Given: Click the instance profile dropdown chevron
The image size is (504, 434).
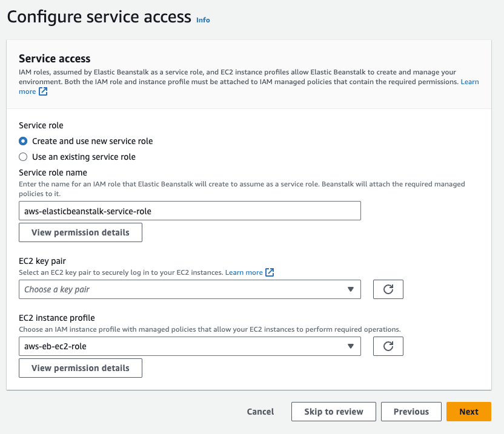Looking at the screenshot, I should (x=351, y=346).
